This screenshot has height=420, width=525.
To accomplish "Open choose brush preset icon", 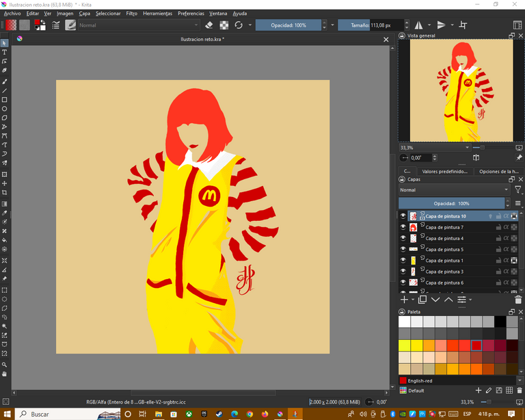I will [70, 25].
